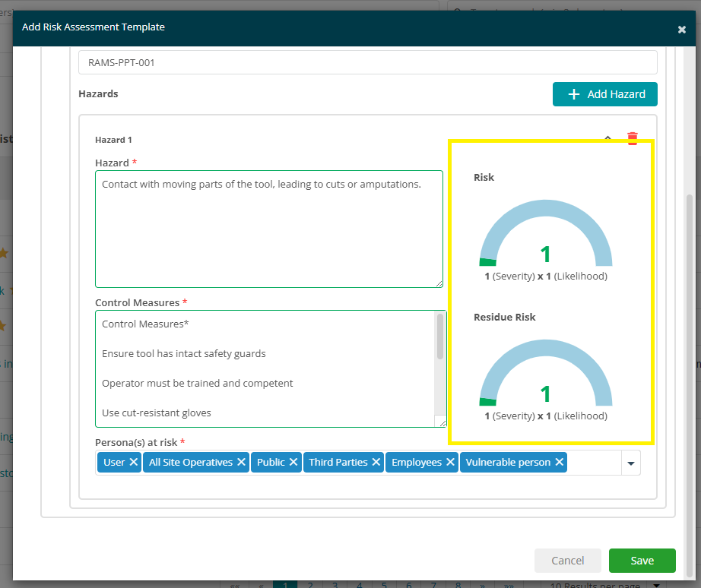This screenshot has height=588, width=701.
Task: Remove the User persona tag
Action: (133, 462)
